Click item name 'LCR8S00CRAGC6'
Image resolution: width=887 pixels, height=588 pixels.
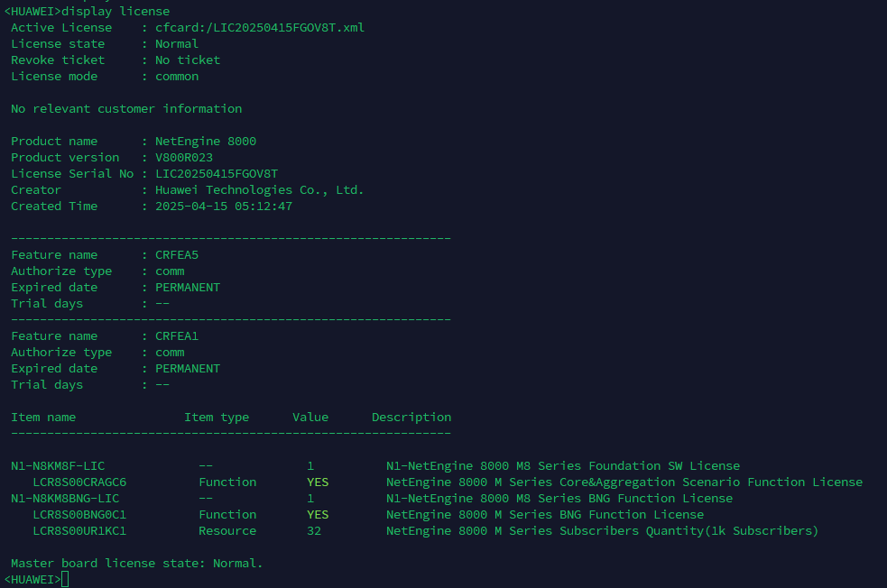pyautogui.click(x=79, y=482)
